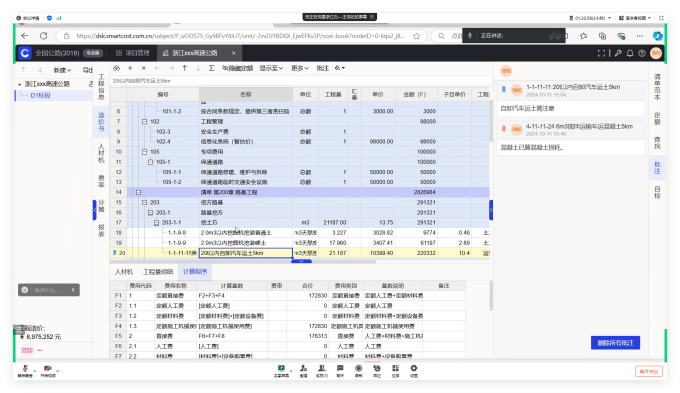Screen dimensions: 680x393
Task: Click the X delete-row toolbar icon
Action: point(144,68)
